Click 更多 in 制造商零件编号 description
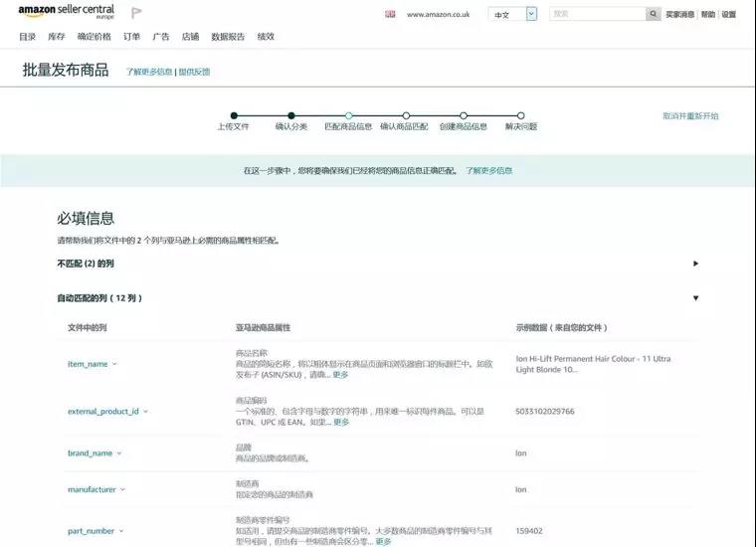Screen dimensions: 756x547 click(x=383, y=542)
